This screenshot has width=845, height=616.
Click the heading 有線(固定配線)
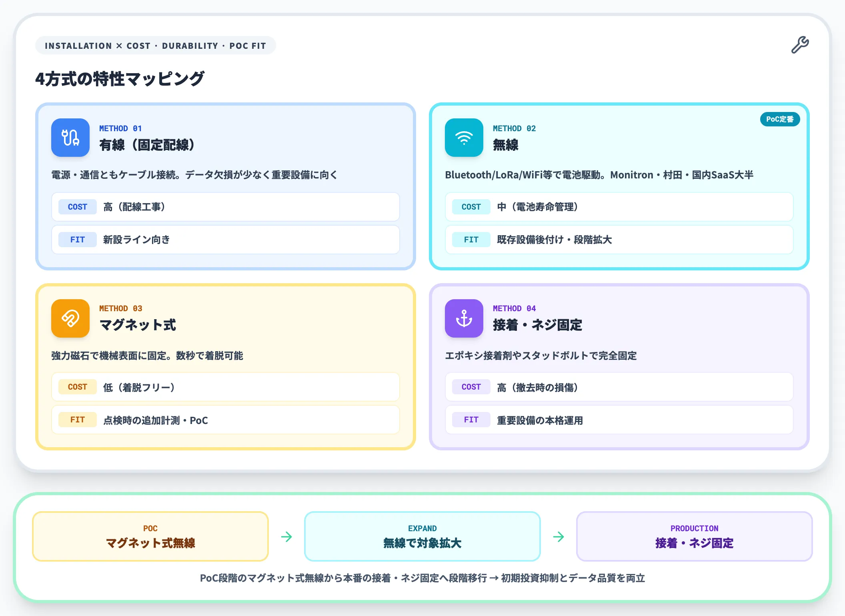[x=147, y=145]
